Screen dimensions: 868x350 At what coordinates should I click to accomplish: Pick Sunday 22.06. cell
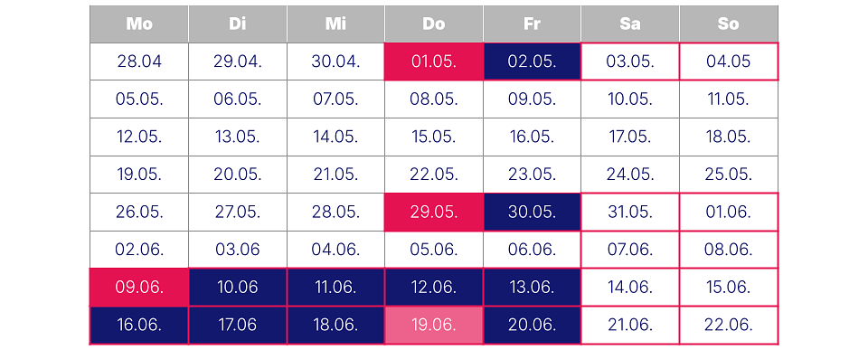(729, 325)
